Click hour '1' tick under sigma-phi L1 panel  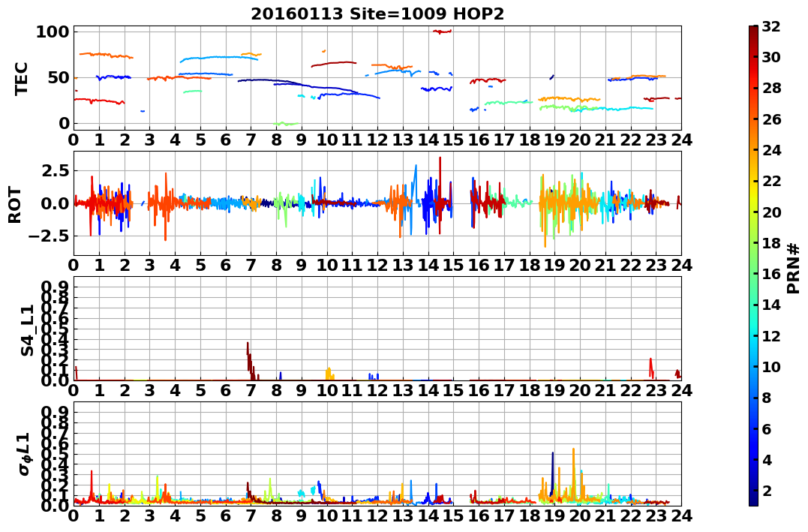(x=99, y=515)
